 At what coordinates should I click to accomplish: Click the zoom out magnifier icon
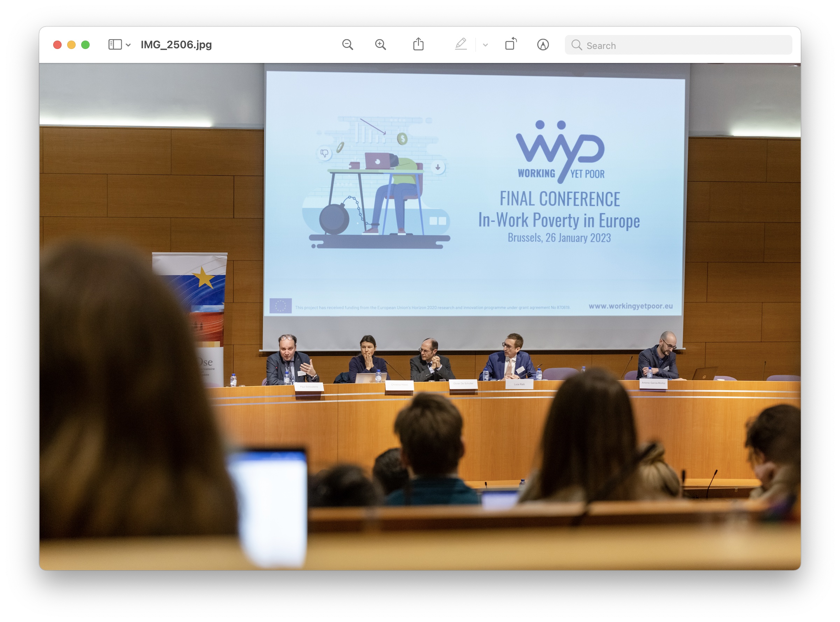point(347,45)
